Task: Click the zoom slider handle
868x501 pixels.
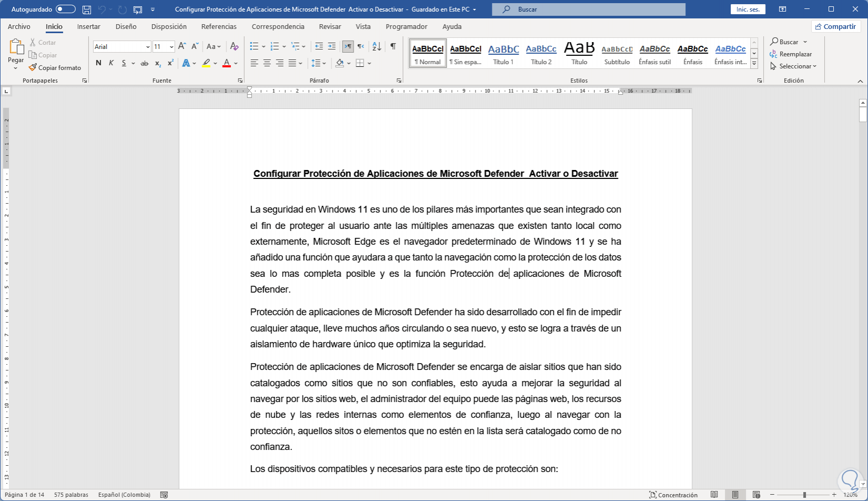Action: pyautogui.click(x=804, y=495)
